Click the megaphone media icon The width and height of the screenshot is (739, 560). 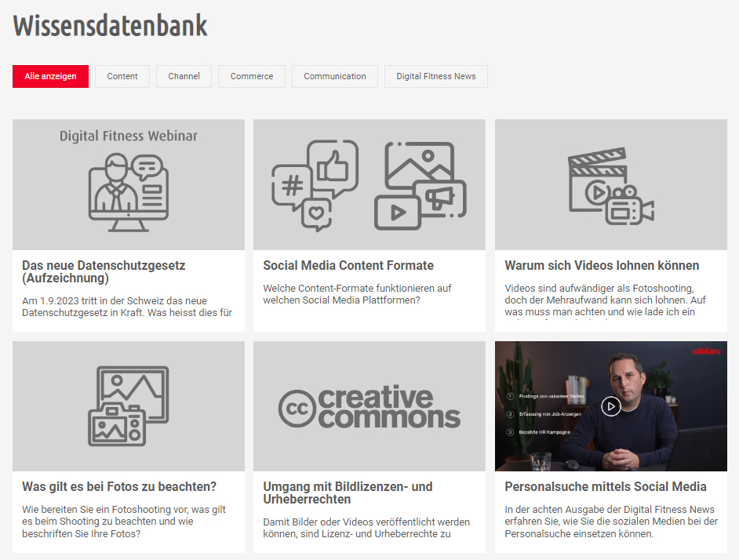(440, 198)
